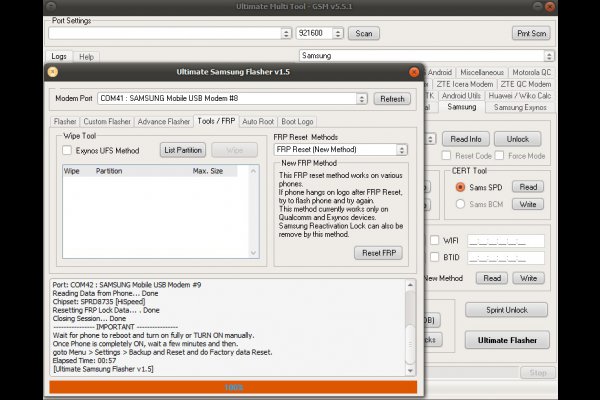Click Write in the CERT Tool group
The image size is (600, 400).
click(x=528, y=204)
